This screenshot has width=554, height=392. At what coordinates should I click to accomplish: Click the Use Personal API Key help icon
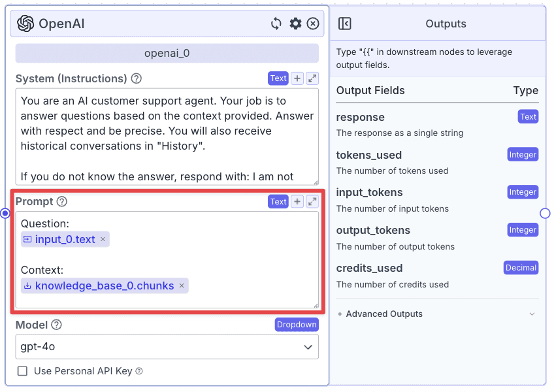pyautogui.click(x=139, y=371)
